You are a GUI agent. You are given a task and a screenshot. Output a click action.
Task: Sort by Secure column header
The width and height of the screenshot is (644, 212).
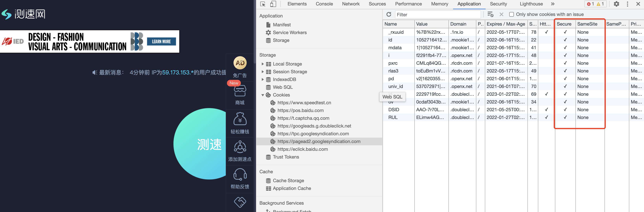[x=565, y=24]
